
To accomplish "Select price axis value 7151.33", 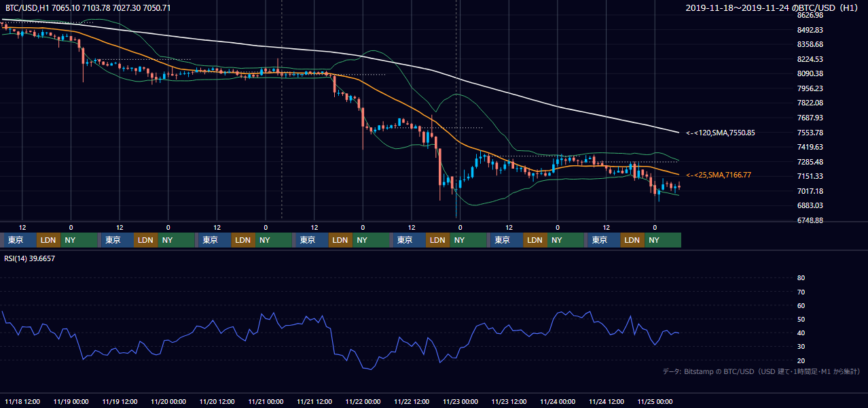I will (x=810, y=176).
